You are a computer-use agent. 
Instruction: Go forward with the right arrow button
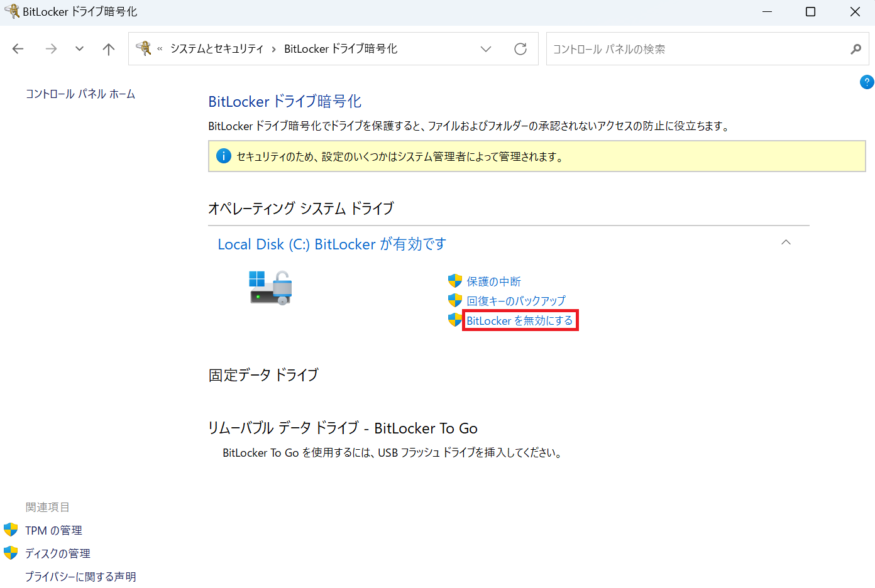point(51,49)
